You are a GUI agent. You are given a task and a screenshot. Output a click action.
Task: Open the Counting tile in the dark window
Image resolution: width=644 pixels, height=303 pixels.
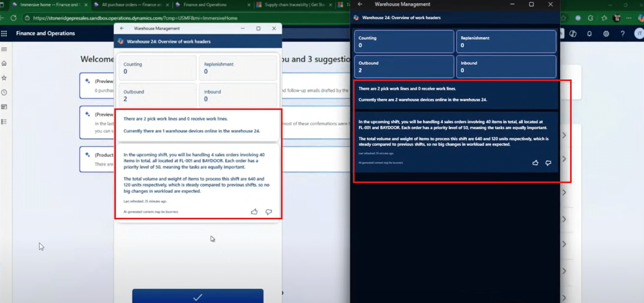point(404,42)
